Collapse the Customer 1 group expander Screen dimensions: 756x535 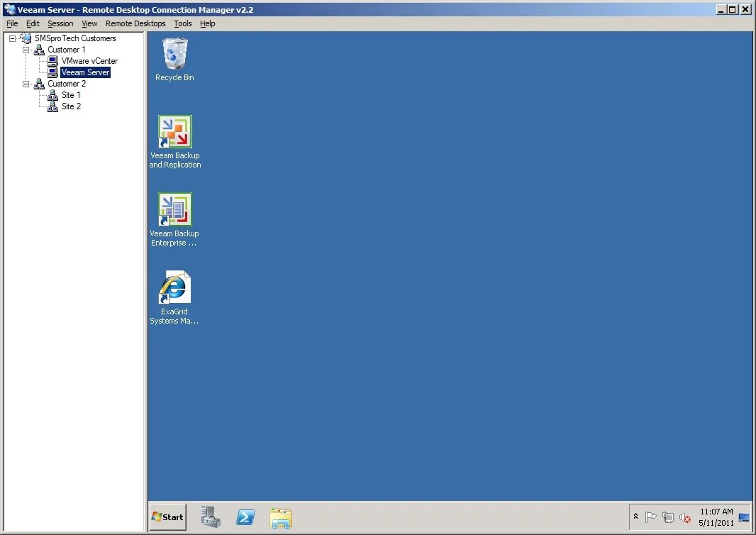(26, 50)
